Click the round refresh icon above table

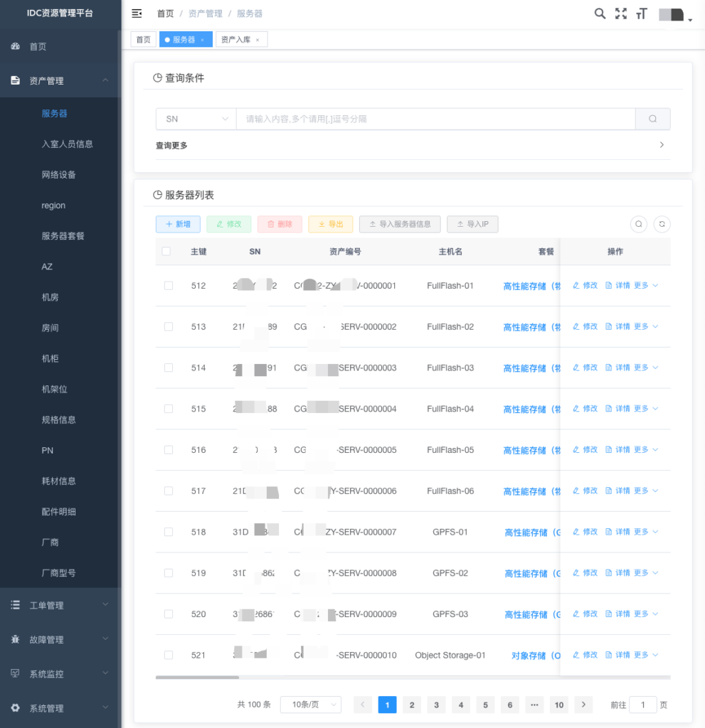[x=662, y=224]
